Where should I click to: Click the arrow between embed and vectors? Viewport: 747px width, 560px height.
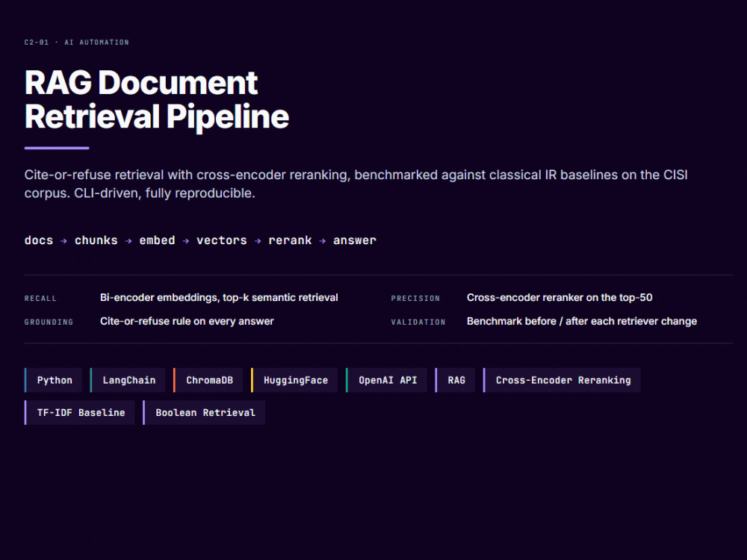click(186, 241)
